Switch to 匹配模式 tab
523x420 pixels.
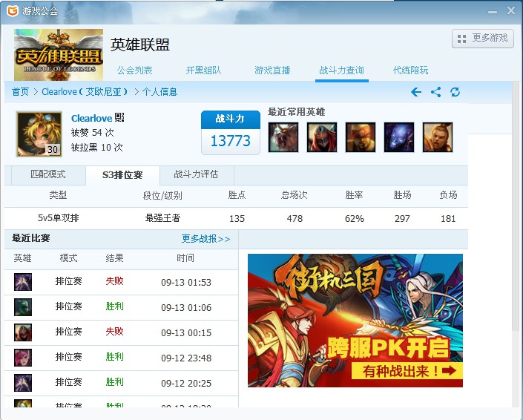(x=48, y=174)
